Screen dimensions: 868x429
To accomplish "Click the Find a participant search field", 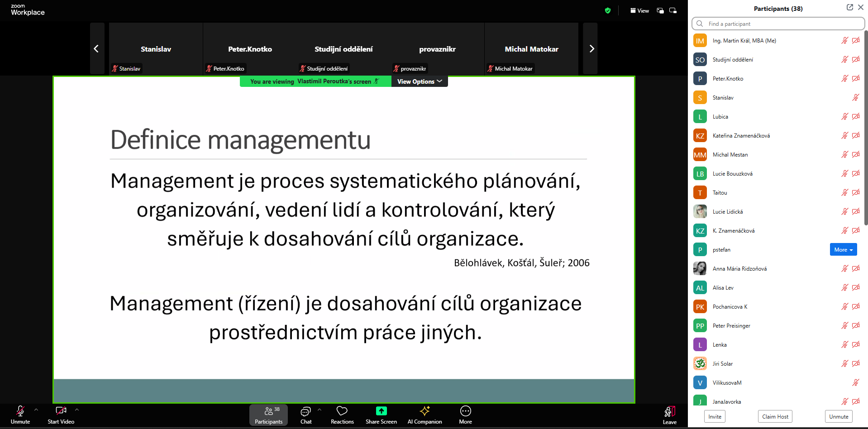I will point(778,24).
